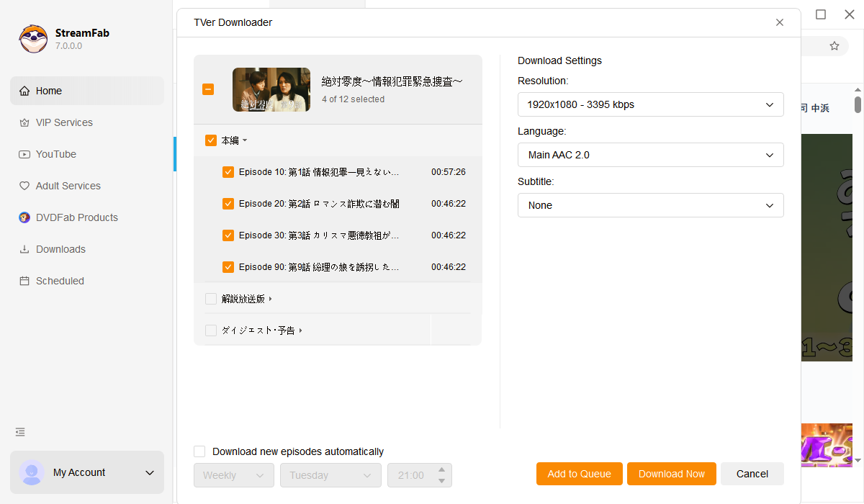The width and height of the screenshot is (864, 504).
Task: Click the Add to Queue button
Action: (x=579, y=474)
